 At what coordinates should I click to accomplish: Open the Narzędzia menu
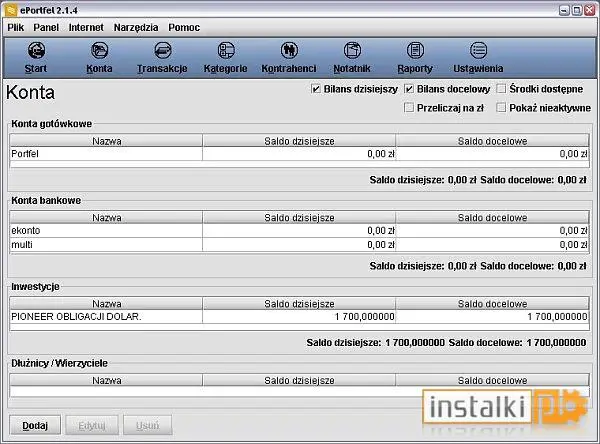point(136,28)
